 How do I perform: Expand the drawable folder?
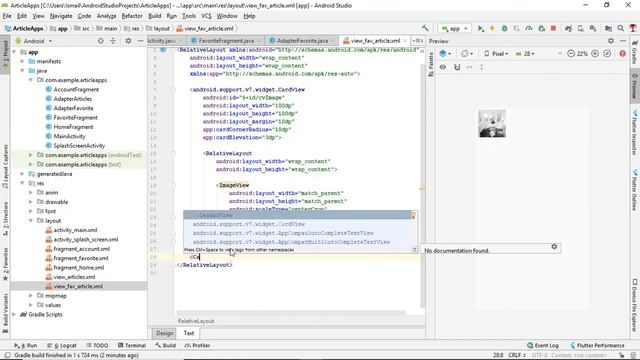31,202
